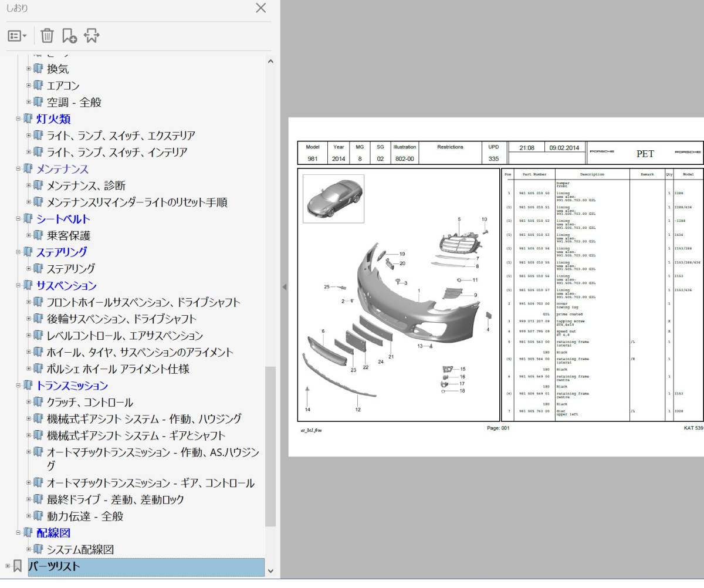Select the サスペンション bookmark heading

click(x=66, y=286)
